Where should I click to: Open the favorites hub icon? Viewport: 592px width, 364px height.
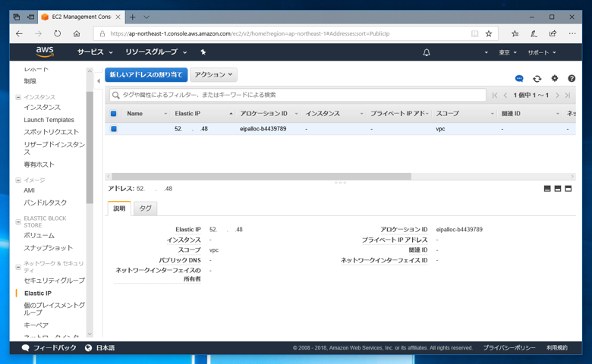click(515, 33)
